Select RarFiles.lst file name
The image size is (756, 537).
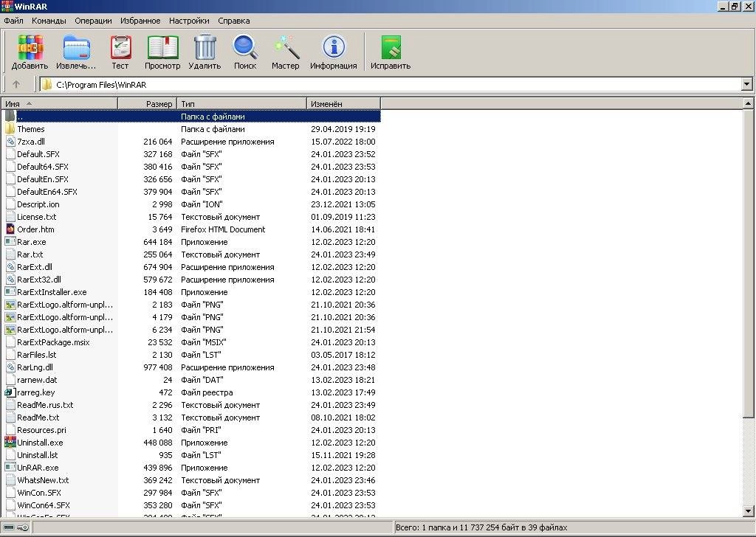click(x=37, y=355)
